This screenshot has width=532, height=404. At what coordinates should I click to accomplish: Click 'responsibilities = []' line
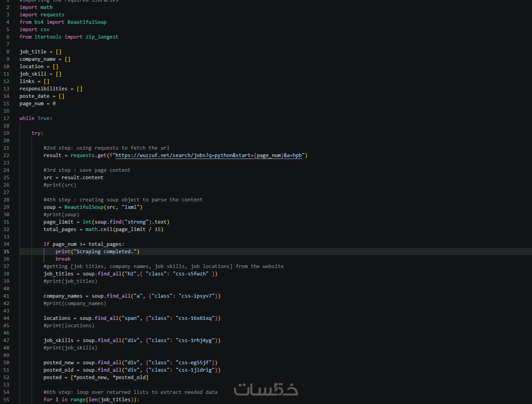point(51,89)
